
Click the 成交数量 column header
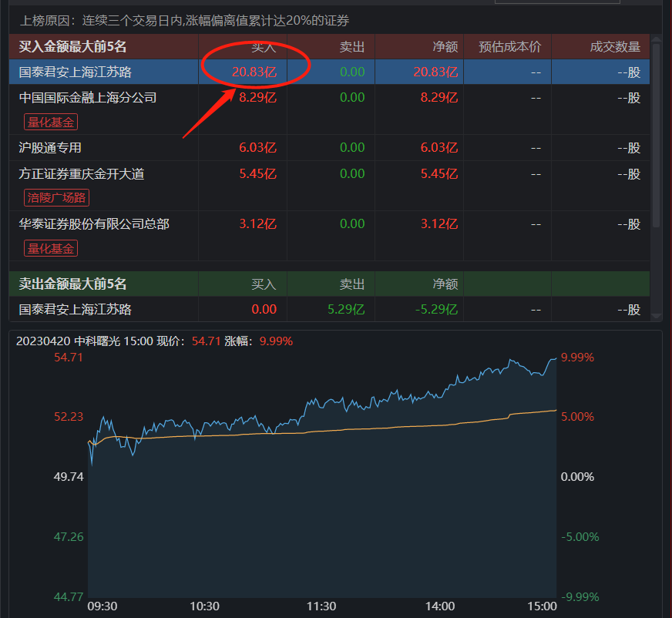(615, 47)
